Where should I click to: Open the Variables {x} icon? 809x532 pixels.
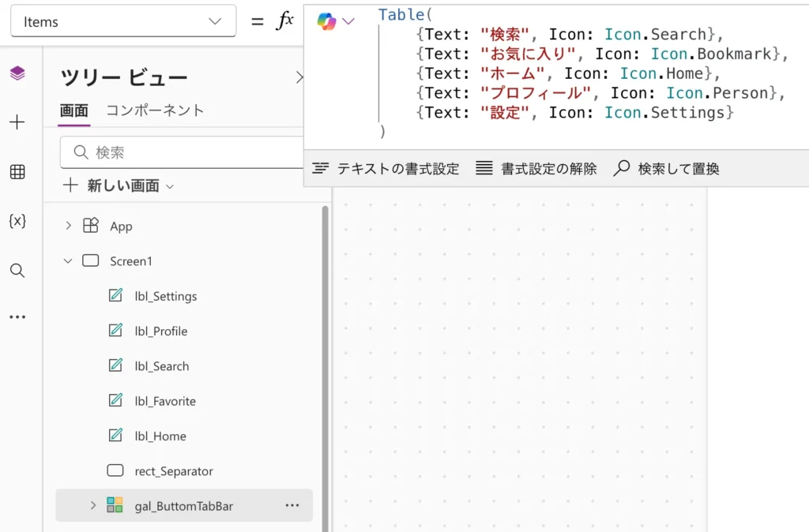(x=17, y=221)
